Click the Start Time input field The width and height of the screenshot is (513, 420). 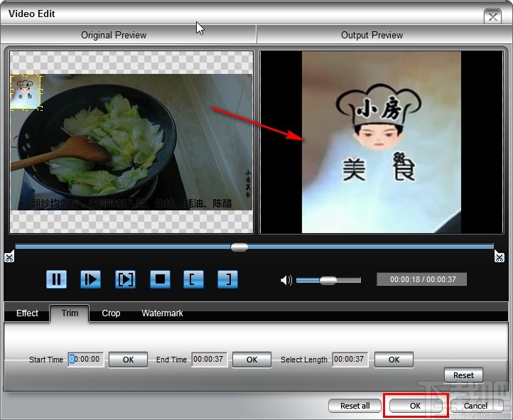86,360
